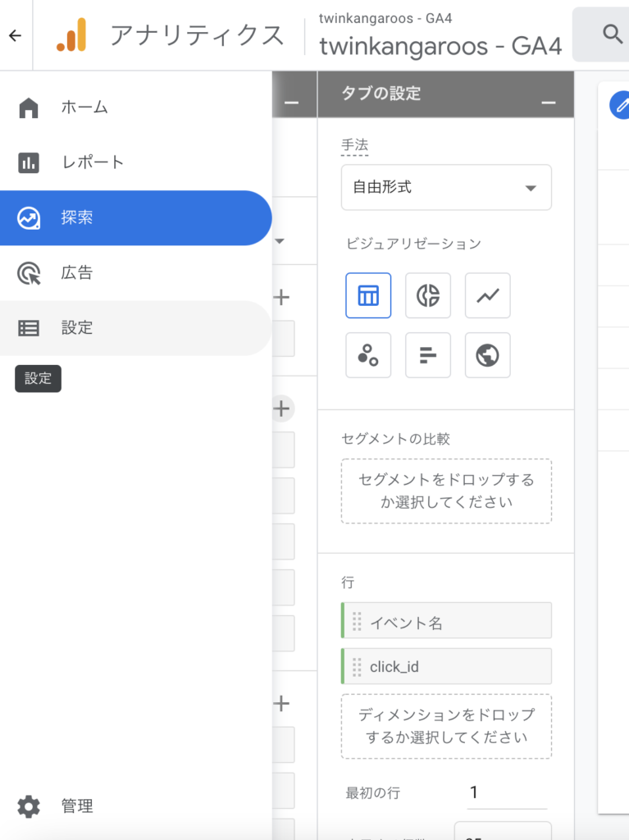Collapse the variables panel left of タブの設定

point(291,103)
